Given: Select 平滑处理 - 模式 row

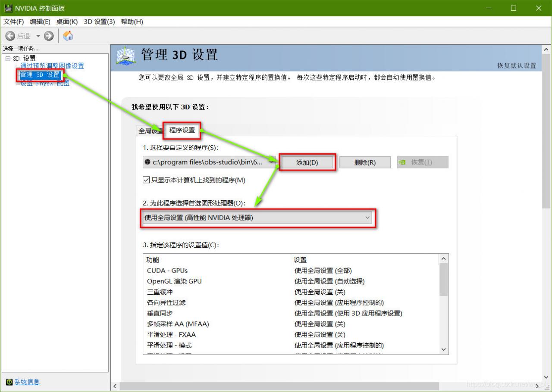Looking at the screenshot, I should coord(291,345).
